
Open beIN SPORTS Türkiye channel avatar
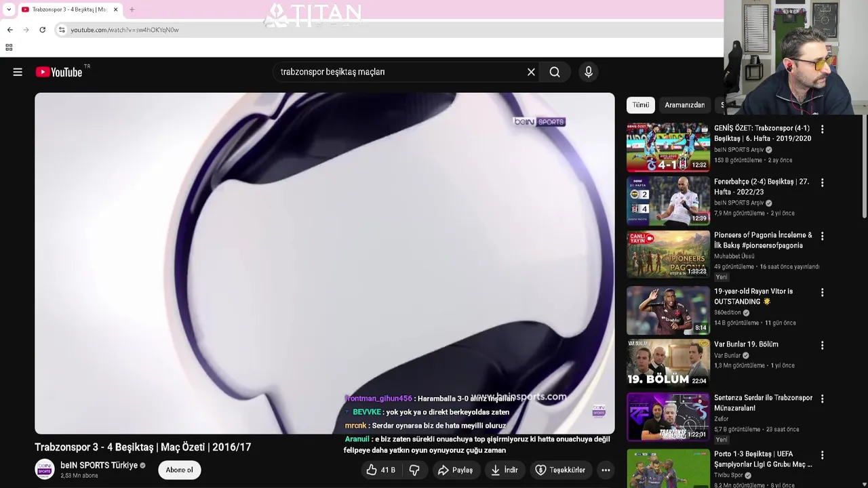pyautogui.click(x=45, y=470)
